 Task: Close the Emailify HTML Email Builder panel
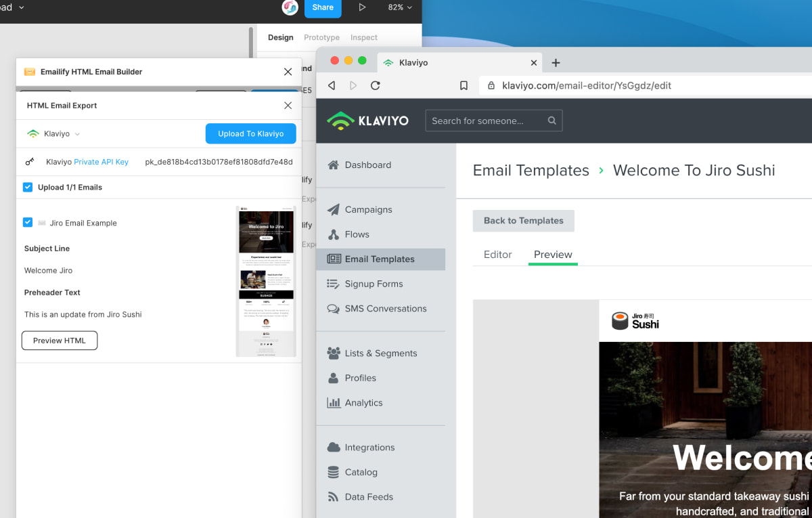288,72
